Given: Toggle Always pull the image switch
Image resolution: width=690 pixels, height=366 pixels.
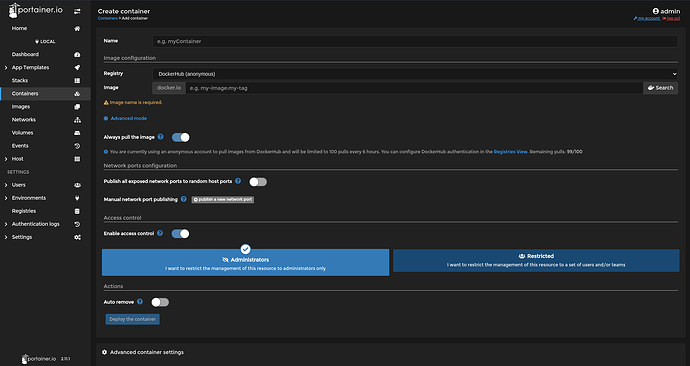Looking at the screenshot, I should 180,137.
